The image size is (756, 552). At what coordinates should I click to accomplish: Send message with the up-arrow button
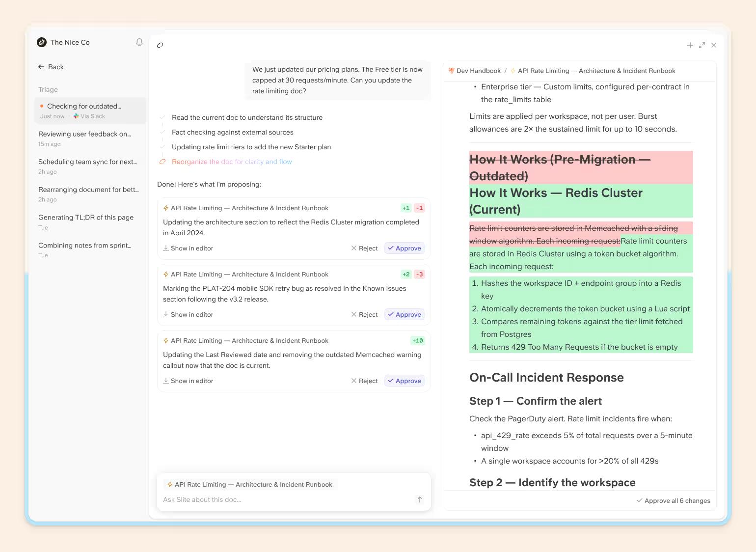420,500
